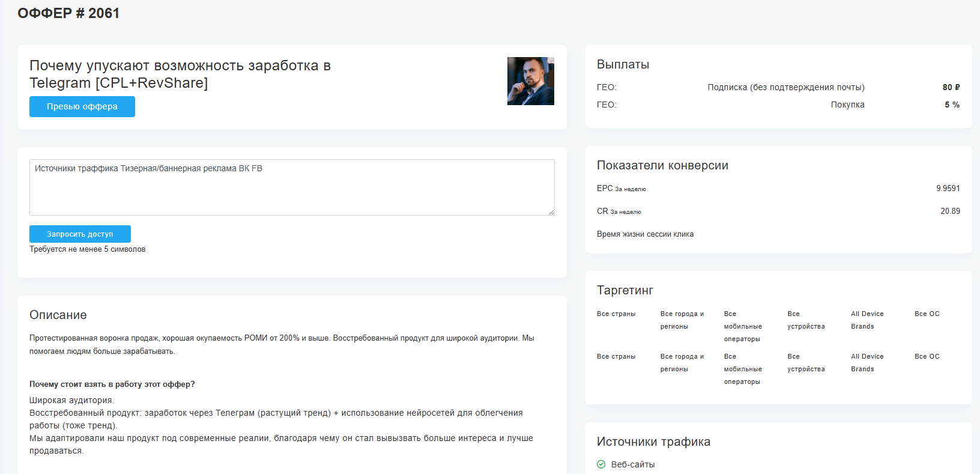Select the 80 ₽ payout value

tap(951, 87)
